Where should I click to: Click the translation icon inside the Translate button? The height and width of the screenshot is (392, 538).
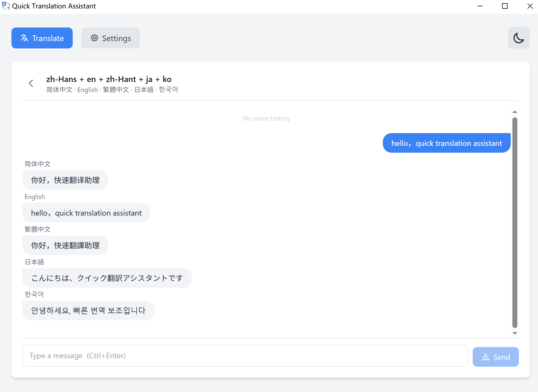click(24, 38)
